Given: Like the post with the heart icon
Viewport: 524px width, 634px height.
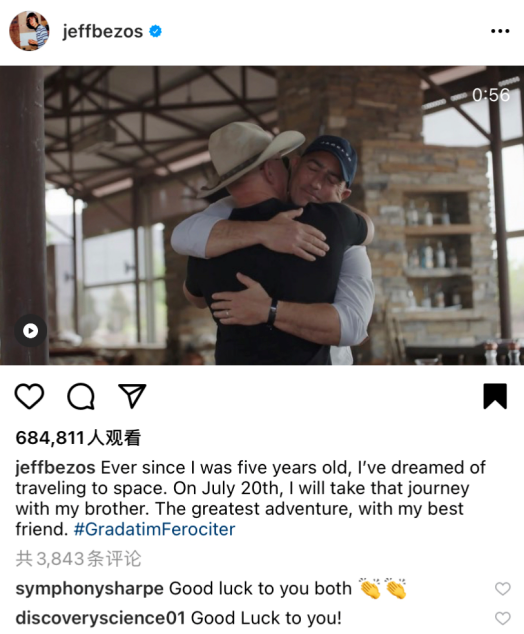Looking at the screenshot, I should click(29, 396).
